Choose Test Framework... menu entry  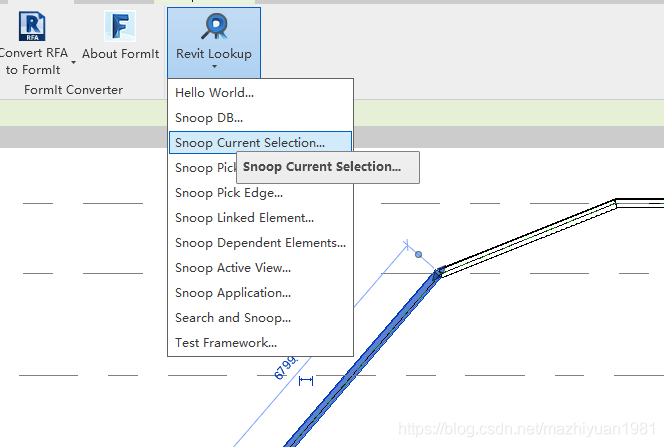260,342
